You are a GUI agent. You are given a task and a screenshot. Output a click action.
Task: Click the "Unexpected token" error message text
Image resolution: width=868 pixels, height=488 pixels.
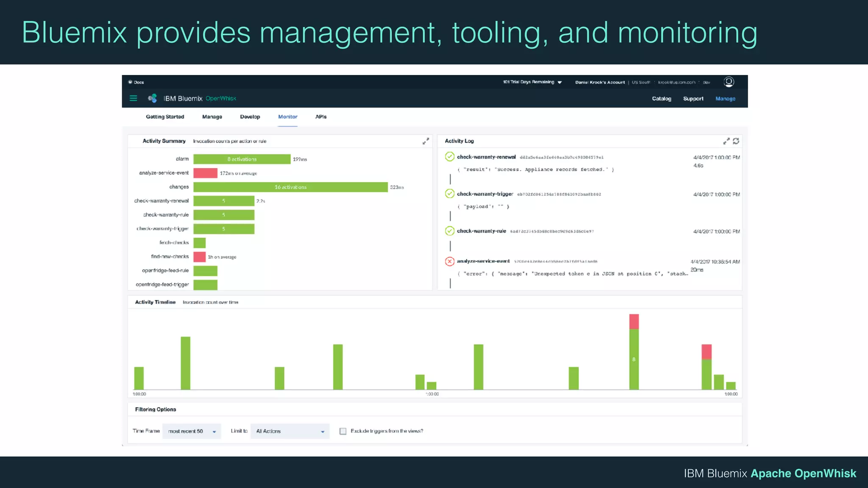[x=572, y=274]
